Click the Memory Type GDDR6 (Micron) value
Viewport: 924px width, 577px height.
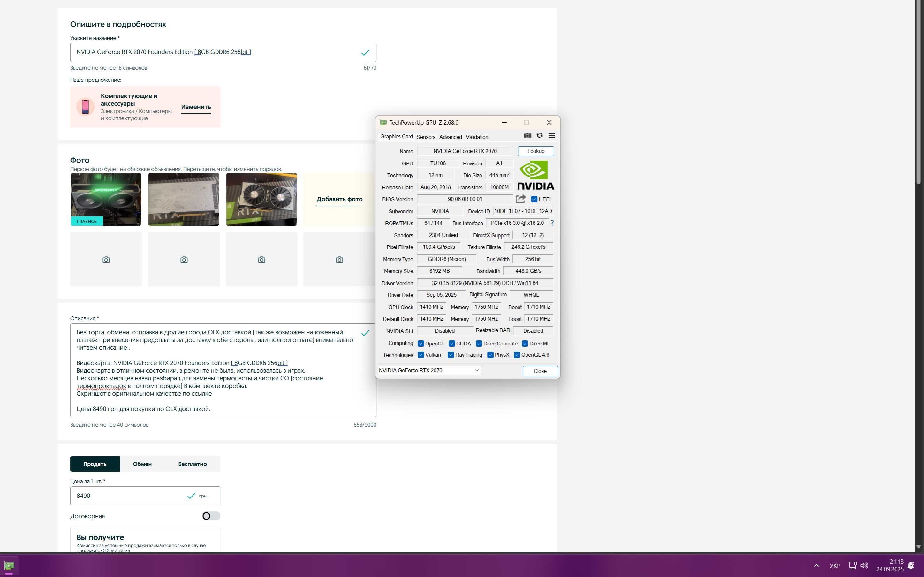click(x=447, y=259)
